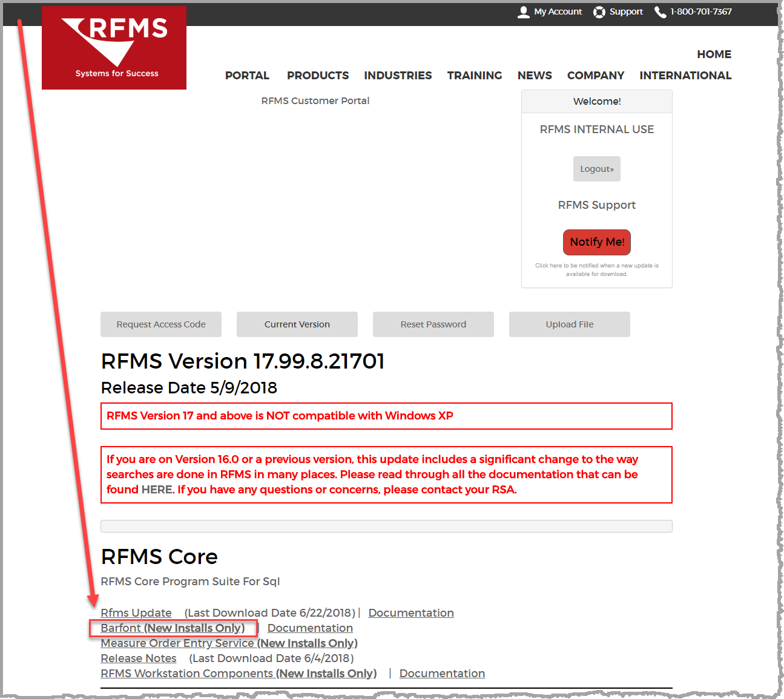Click the Reset Password button
Viewport: 784px width, 699px height.
tap(433, 324)
